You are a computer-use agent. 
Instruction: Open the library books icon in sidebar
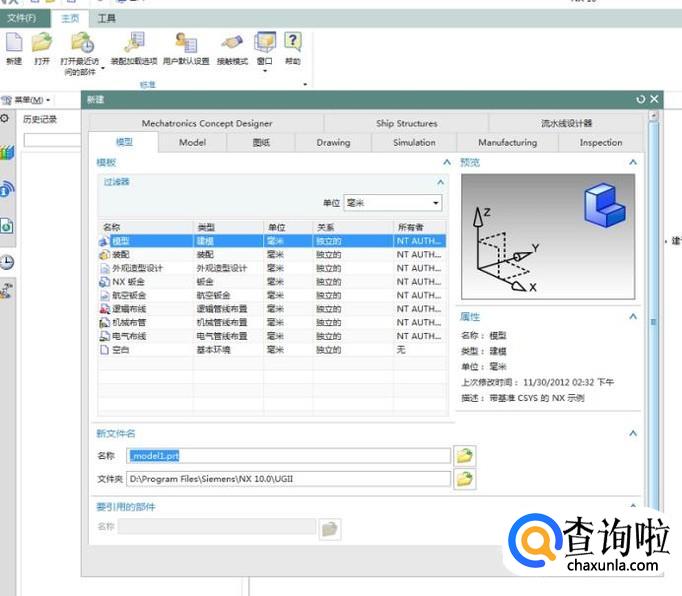pyautogui.click(x=7, y=153)
